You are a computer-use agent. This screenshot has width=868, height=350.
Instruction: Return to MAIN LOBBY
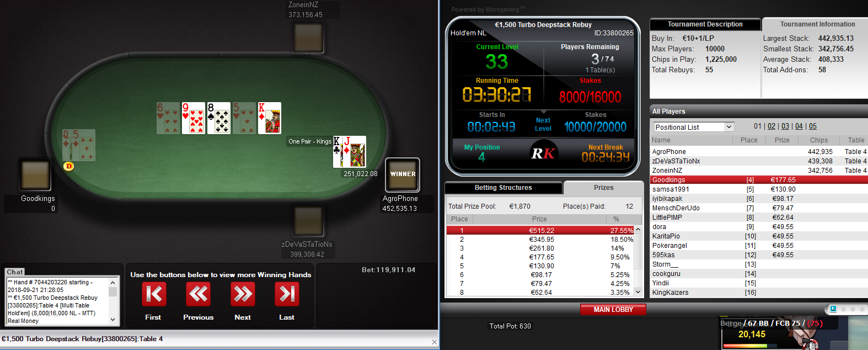(x=613, y=310)
